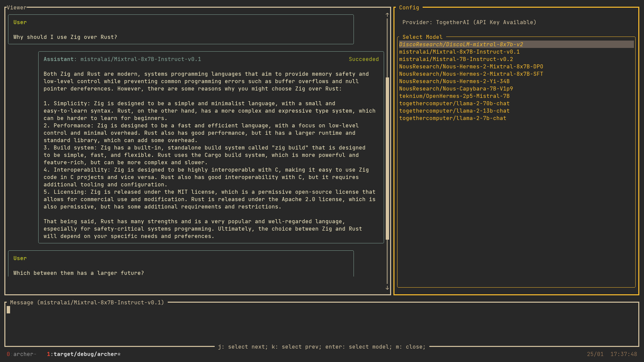The height and width of the screenshot is (362, 644).
Task: Select togethercomputer/llama-2-70b-chat model
Action: [454, 103]
